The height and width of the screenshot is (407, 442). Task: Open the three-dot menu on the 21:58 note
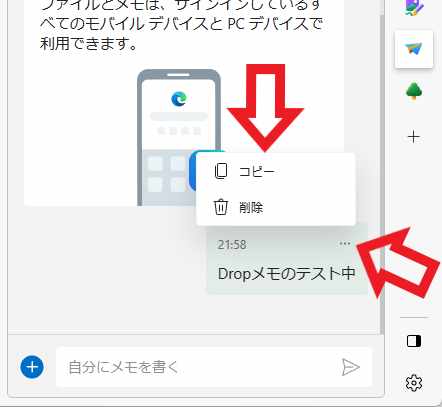pyautogui.click(x=345, y=244)
